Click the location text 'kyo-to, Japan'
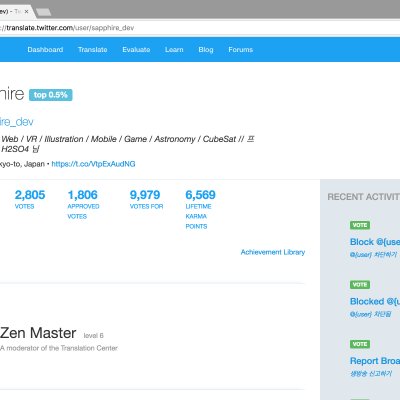Viewport: 400px width, 400px height. pos(22,164)
